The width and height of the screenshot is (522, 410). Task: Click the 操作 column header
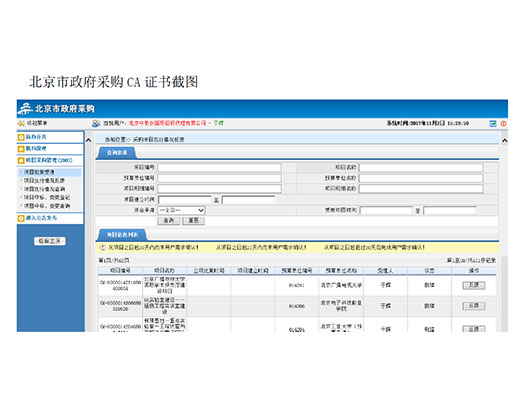(x=474, y=271)
